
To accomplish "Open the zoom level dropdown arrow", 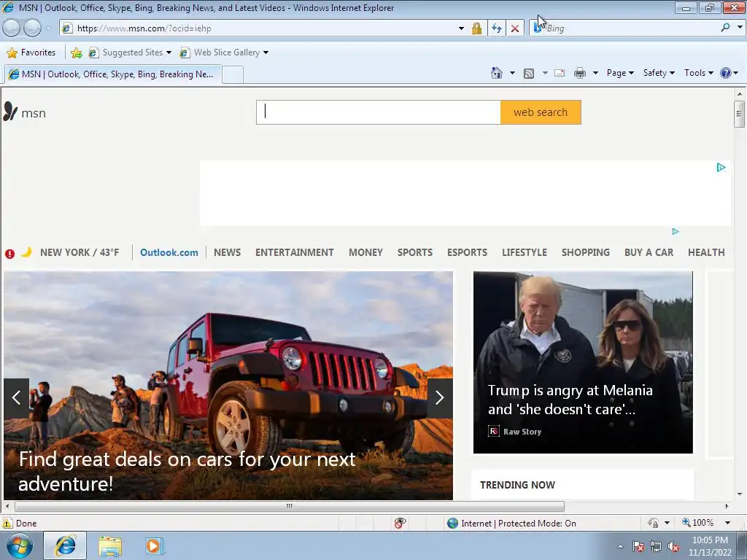I will 727,523.
